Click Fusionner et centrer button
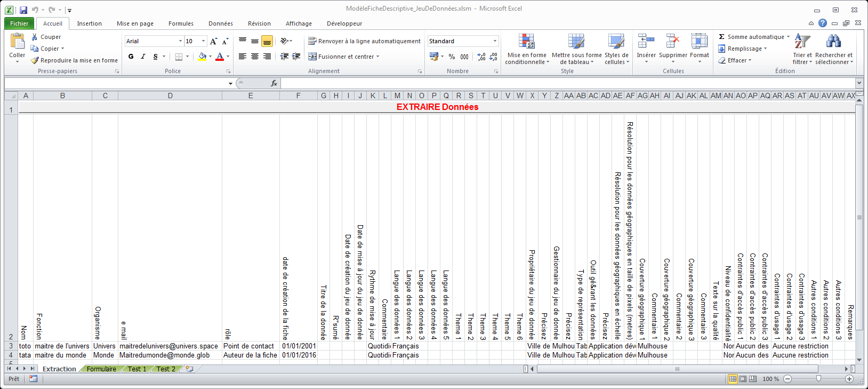The height and width of the screenshot is (389, 868). click(x=341, y=57)
